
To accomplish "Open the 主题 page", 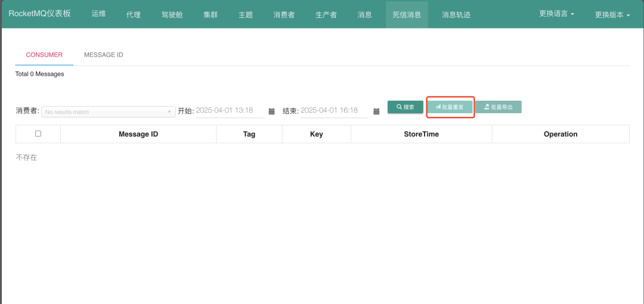I will (246, 15).
